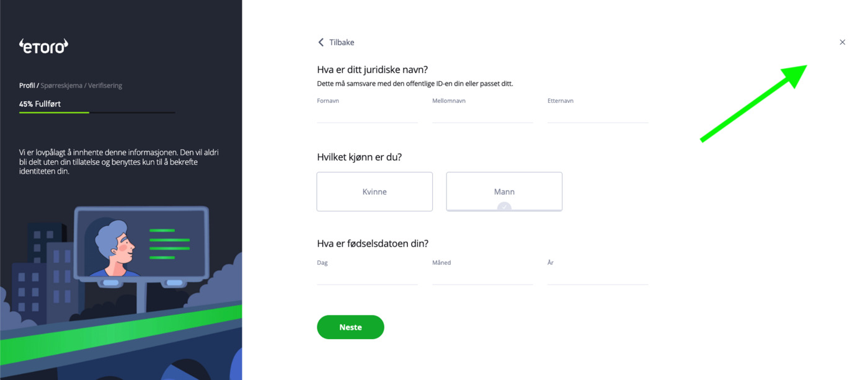The width and height of the screenshot is (868, 380).
Task: Focus the Mellomnavn input field
Action: point(483,115)
